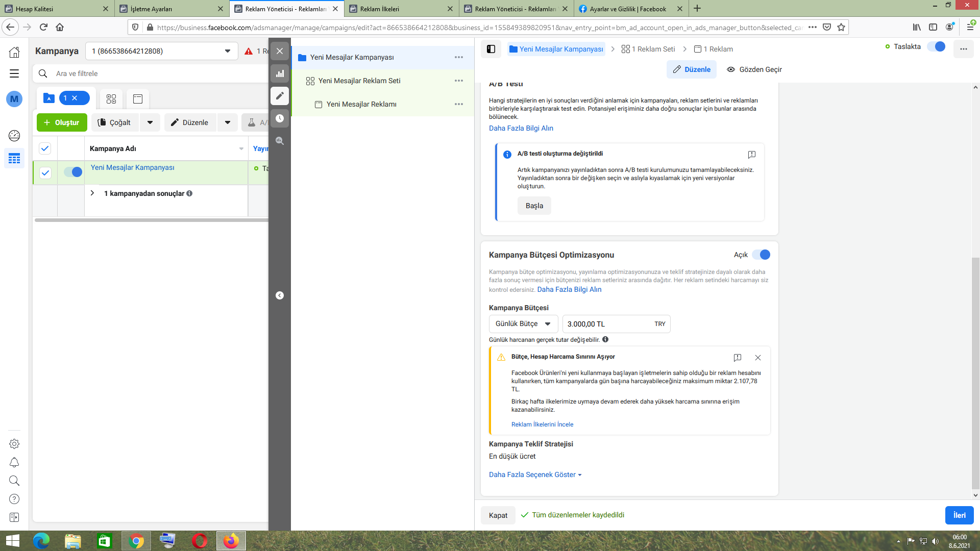
Task: Uncheck the select-all campaigns header checkbox
Action: pos(45,148)
